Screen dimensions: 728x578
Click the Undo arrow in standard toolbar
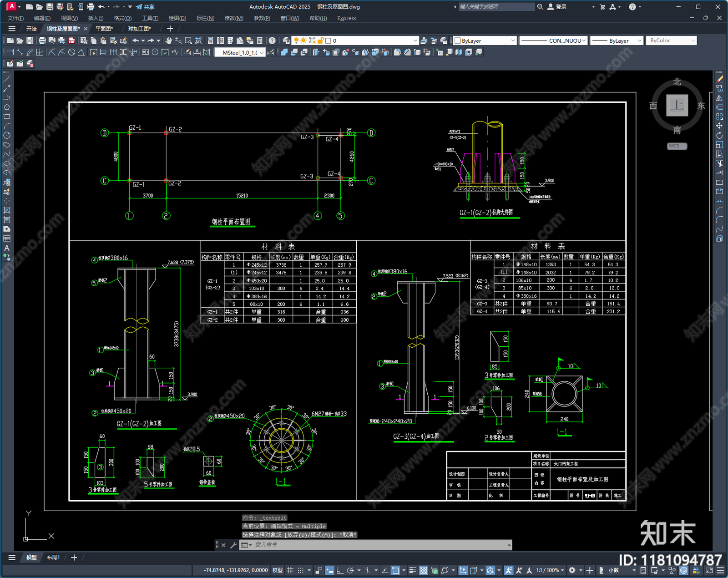pyautogui.click(x=136, y=41)
